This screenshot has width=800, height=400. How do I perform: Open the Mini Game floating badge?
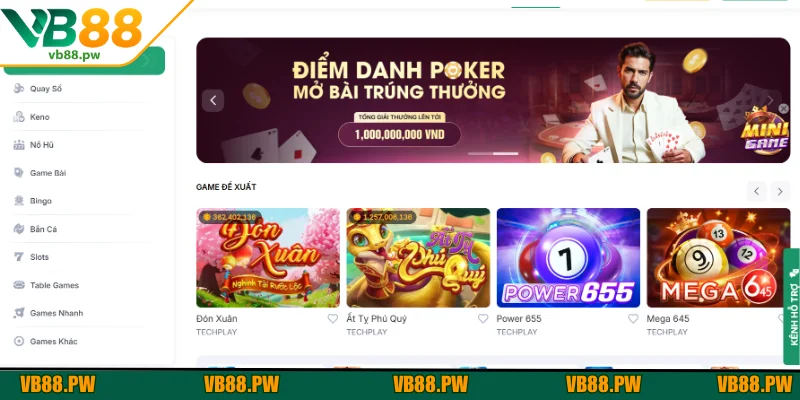pos(764,131)
